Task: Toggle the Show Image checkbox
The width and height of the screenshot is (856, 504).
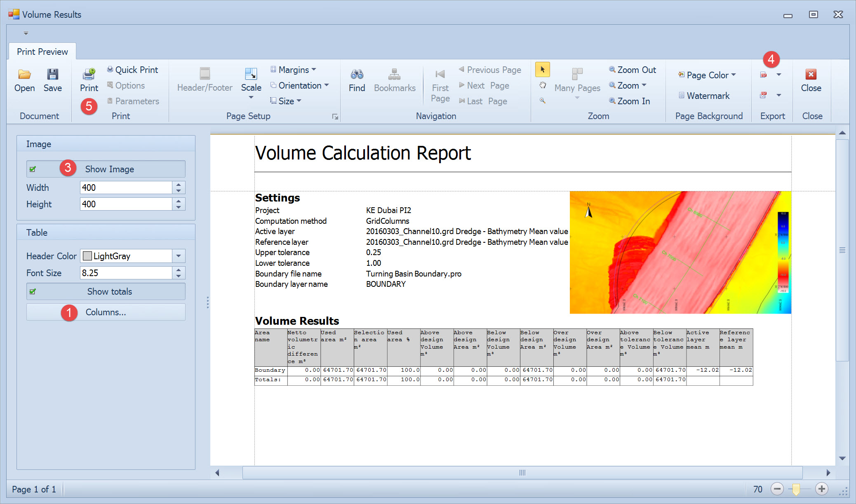Action: (33, 169)
